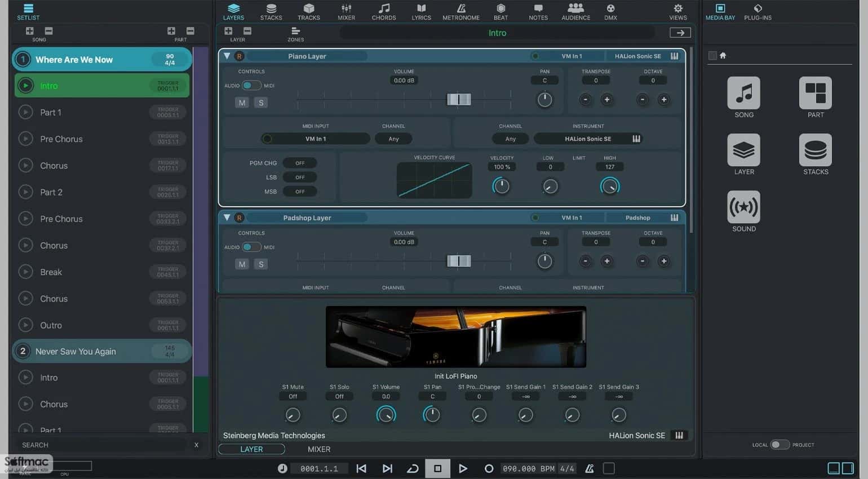Add a new layer with the plus icon
This screenshot has width=868, height=479.
(x=228, y=31)
